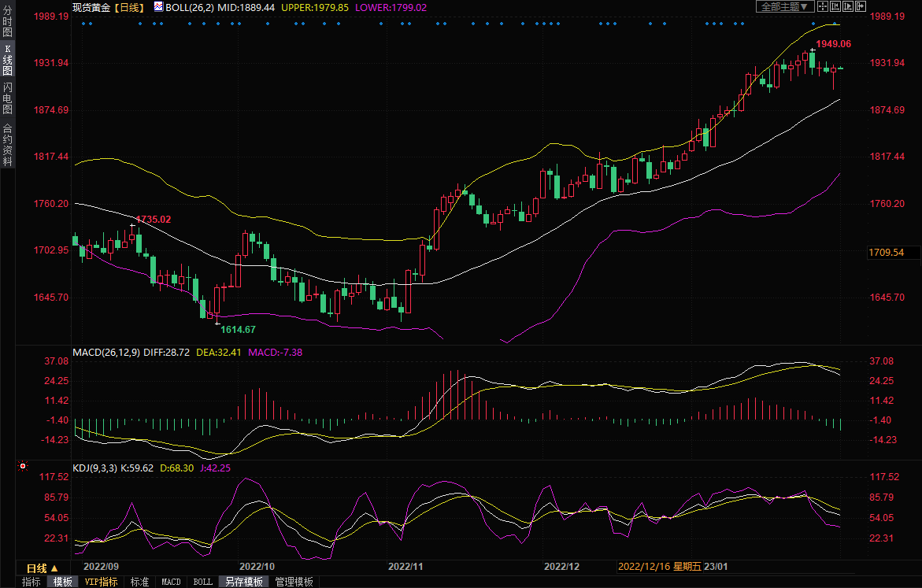Image resolution: width=922 pixels, height=588 pixels.
Task: Select the 指标 bottom tab
Action: [31, 582]
